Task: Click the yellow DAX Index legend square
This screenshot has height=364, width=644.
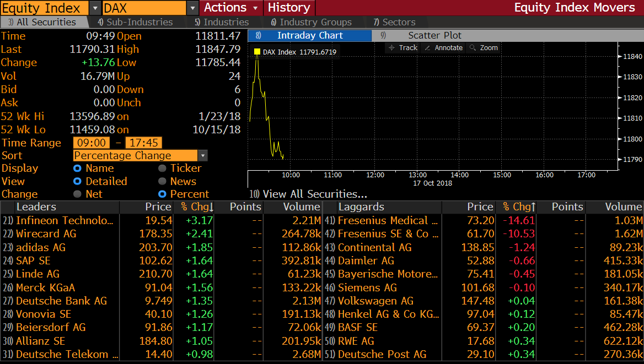Action: click(257, 52)
